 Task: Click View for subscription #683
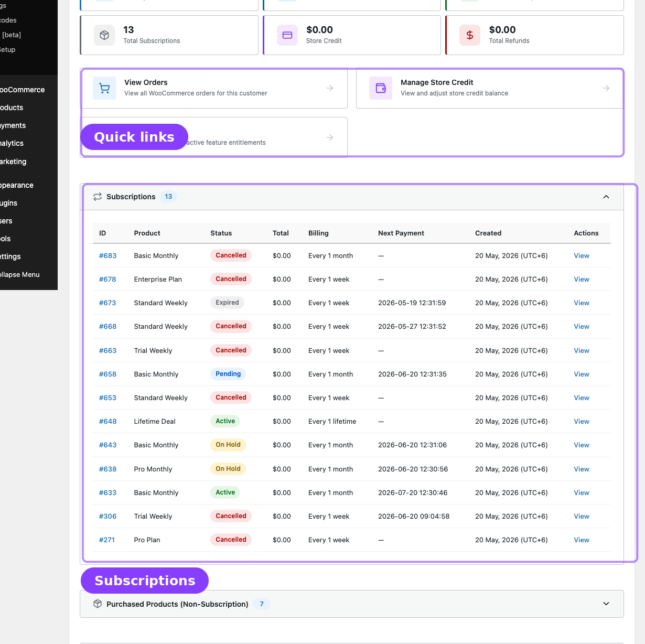582,255
